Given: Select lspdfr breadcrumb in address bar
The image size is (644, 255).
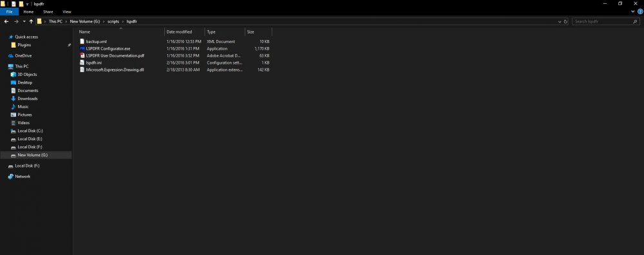Looking at the screenshot, I should click(132, 21).
